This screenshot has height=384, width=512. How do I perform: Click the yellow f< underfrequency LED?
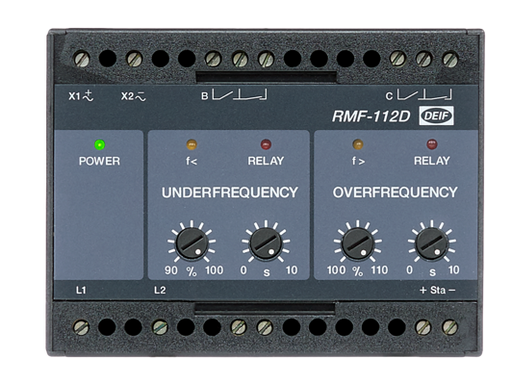tap(191, 144)
